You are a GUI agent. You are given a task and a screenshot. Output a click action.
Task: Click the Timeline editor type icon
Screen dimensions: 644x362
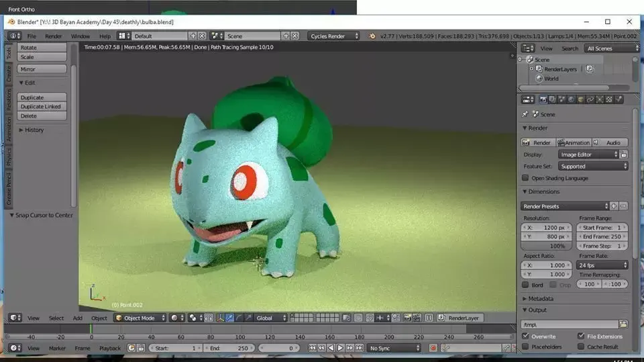tap(15, 348)
